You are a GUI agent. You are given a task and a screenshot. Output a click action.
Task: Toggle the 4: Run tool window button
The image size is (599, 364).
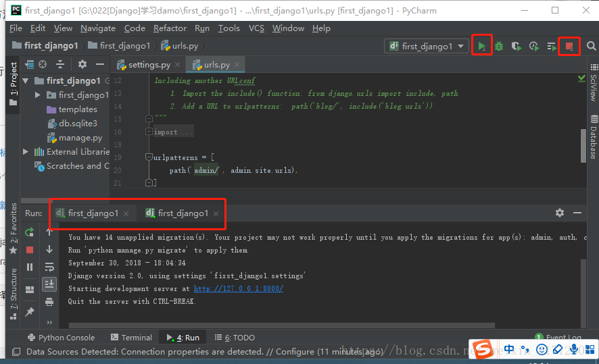[x=183, y=338]
